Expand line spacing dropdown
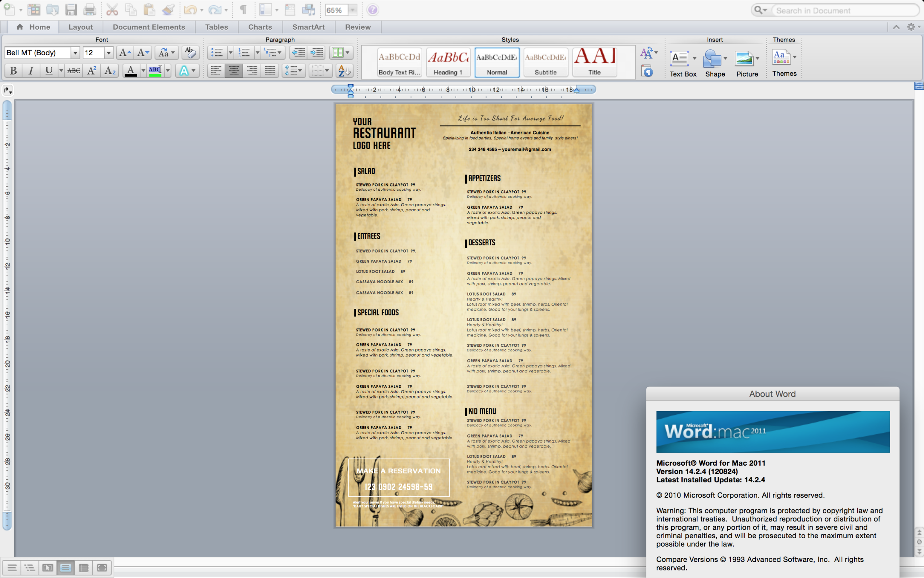The image size is (924, 578). tap(300, 71)
